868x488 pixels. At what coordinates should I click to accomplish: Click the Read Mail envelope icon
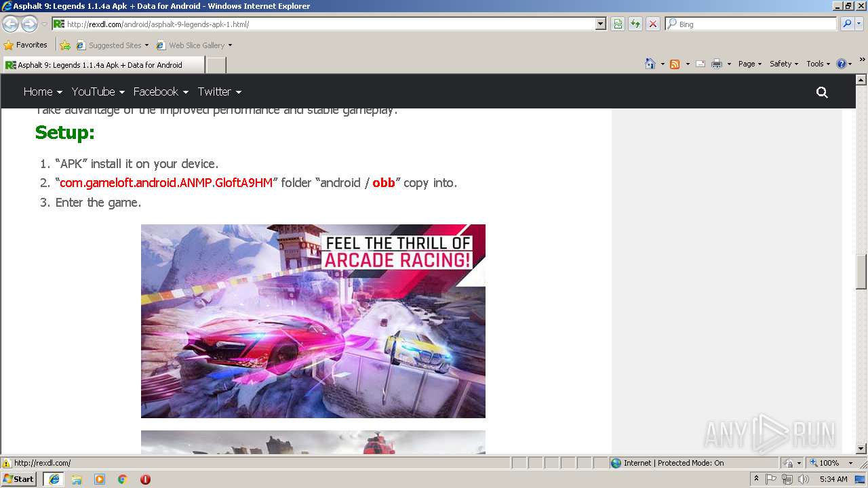[x=701, y=64]
